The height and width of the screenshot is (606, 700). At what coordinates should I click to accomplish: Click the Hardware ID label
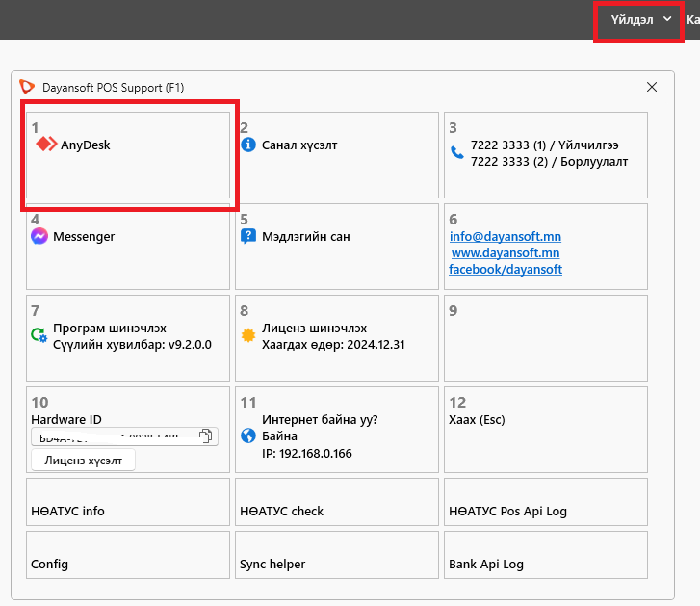pos(66,420)
